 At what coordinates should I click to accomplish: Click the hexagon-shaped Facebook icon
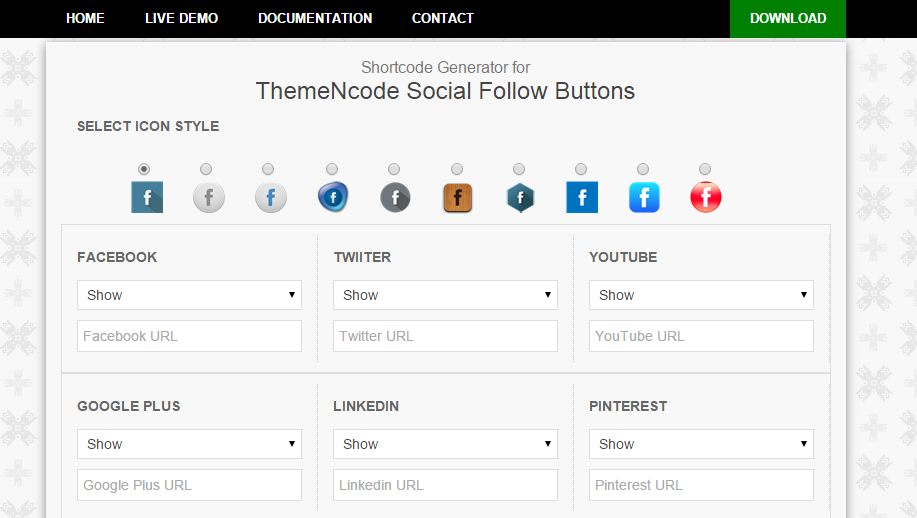click(x=520, y=198)
